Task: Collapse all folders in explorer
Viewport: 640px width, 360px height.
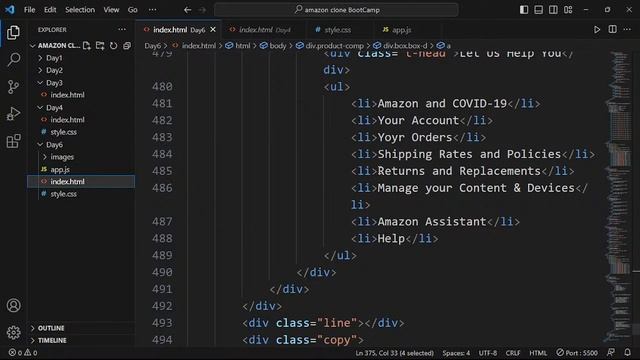Action: click(x=127, y=46)
